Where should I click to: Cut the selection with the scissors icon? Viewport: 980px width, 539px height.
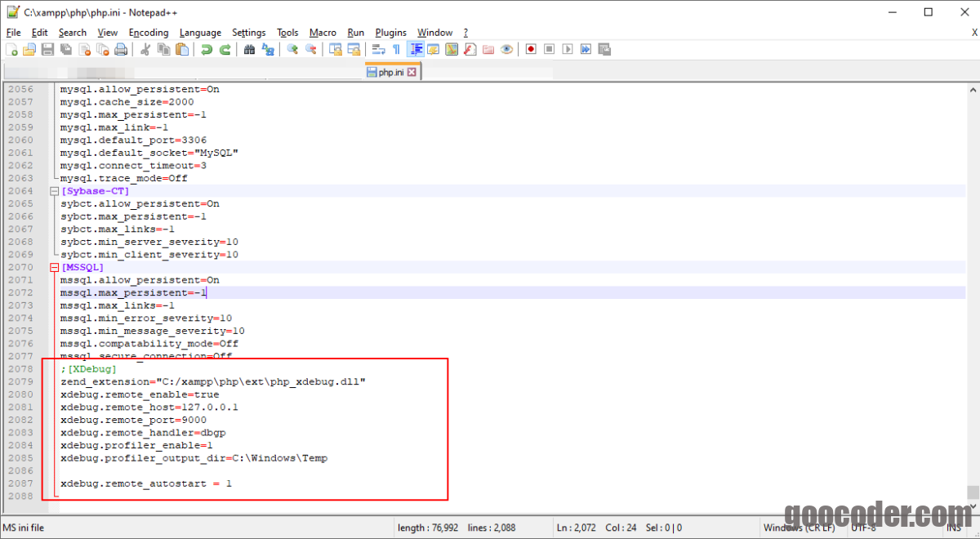[146, 49]
